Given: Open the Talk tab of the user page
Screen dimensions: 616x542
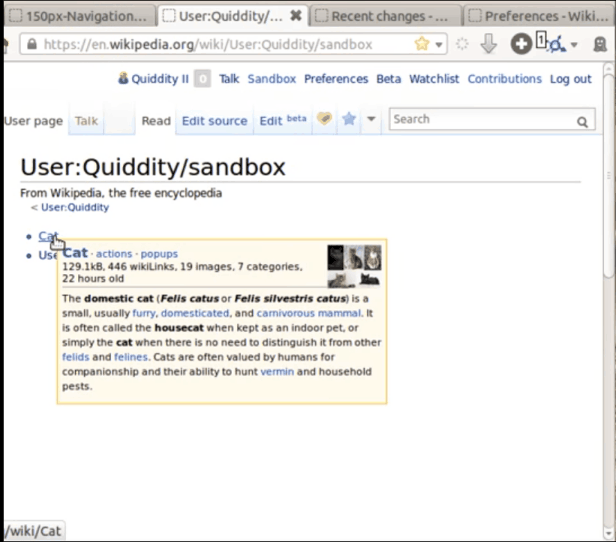Looking at the screenshot, I should pos(86,121).
